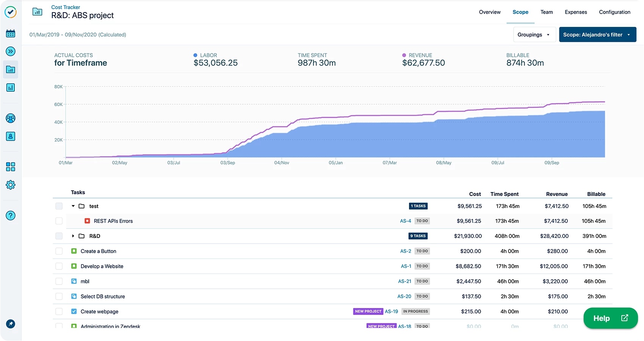Check the checkbox beside Develop a Website

(x=59, y=266)
